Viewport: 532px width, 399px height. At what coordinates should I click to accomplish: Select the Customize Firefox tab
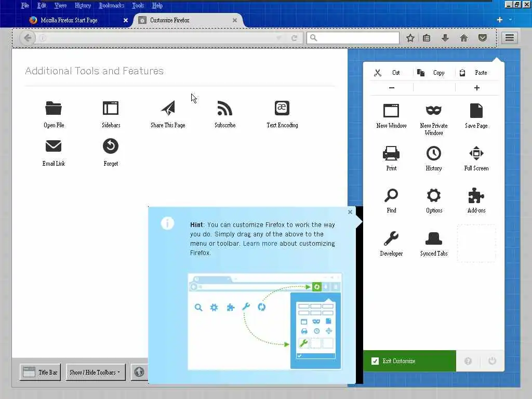[x=188, y=20]
